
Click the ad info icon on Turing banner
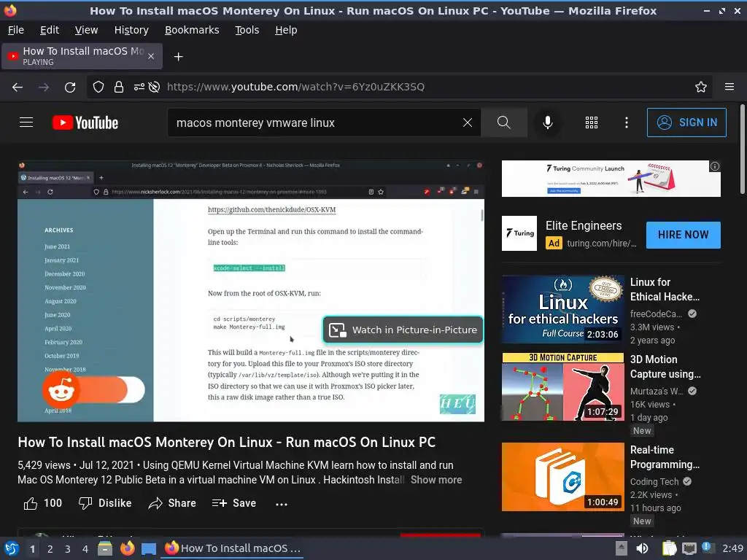(x=715, y=166)
